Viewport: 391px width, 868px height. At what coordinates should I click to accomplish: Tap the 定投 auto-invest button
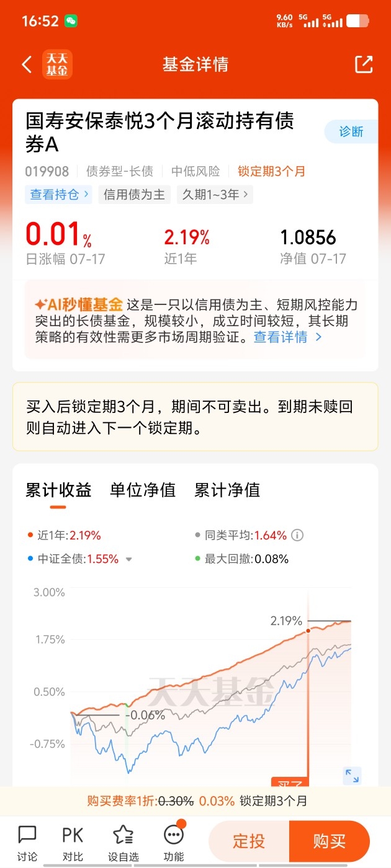249,841
